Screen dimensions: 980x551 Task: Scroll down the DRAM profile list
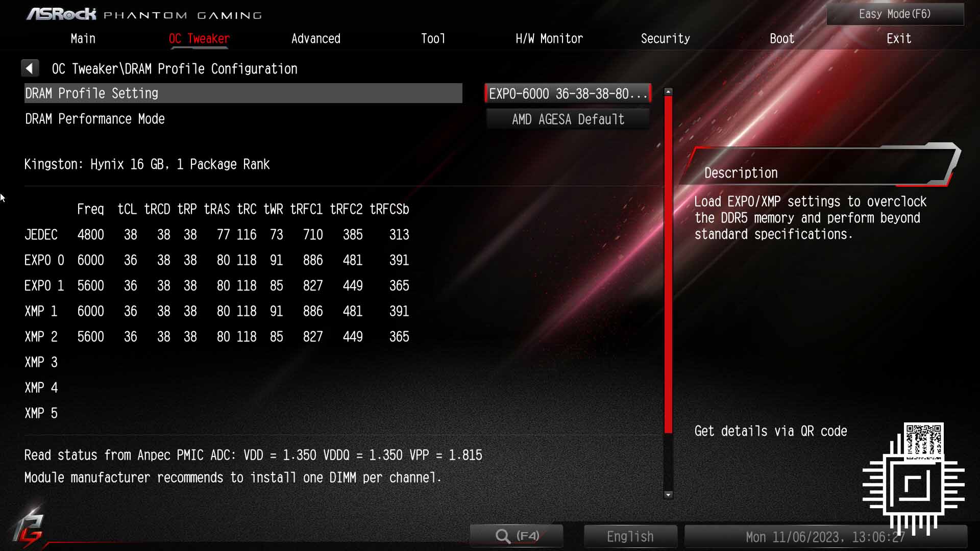click(x=667, y=495)
